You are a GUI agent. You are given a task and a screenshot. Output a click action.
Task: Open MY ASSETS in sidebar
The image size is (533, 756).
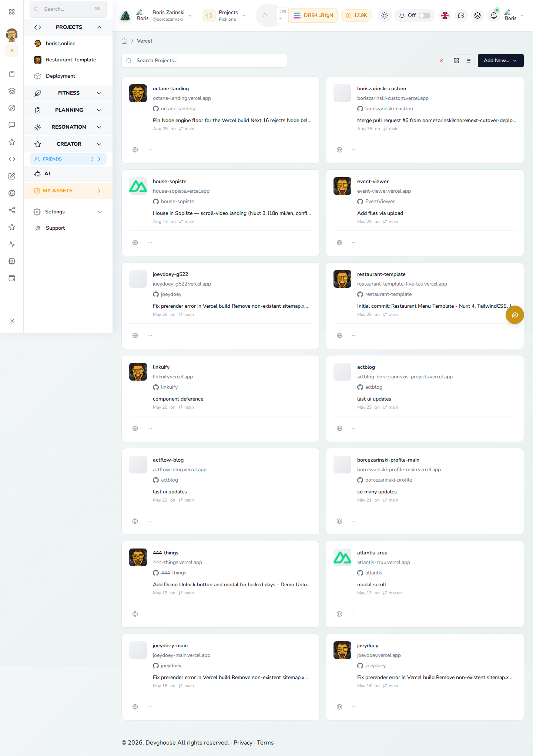(x=68, y=191)
